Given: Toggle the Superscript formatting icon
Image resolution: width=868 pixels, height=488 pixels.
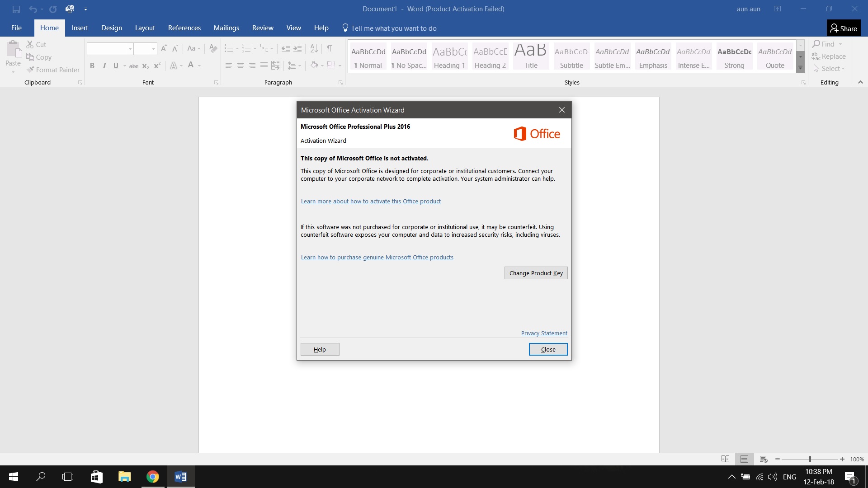Looking at the screenshot, I should click(x=157, y=66).
